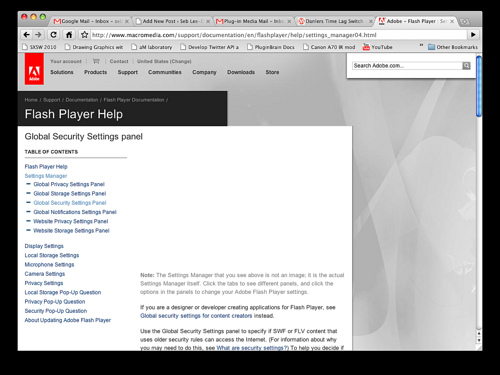Click the Contact link in header
The height and width of the screenshot is (375, 500).
tap(119, 61)
